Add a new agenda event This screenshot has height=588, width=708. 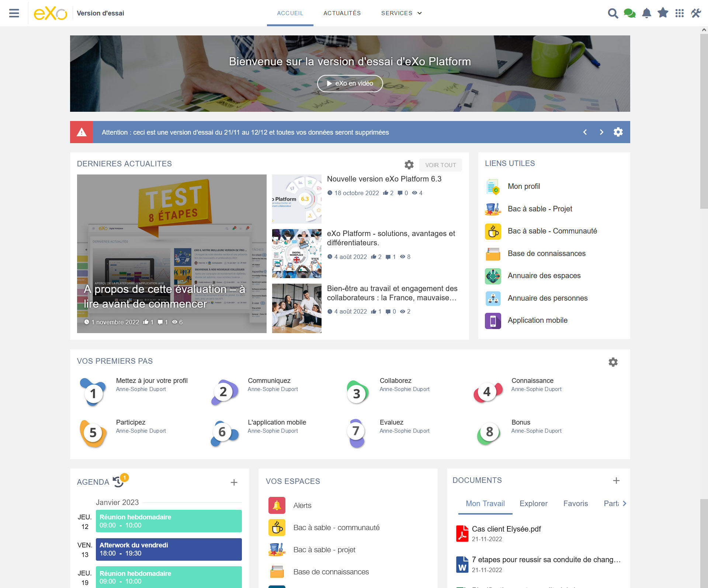click(x=234, y=482)
